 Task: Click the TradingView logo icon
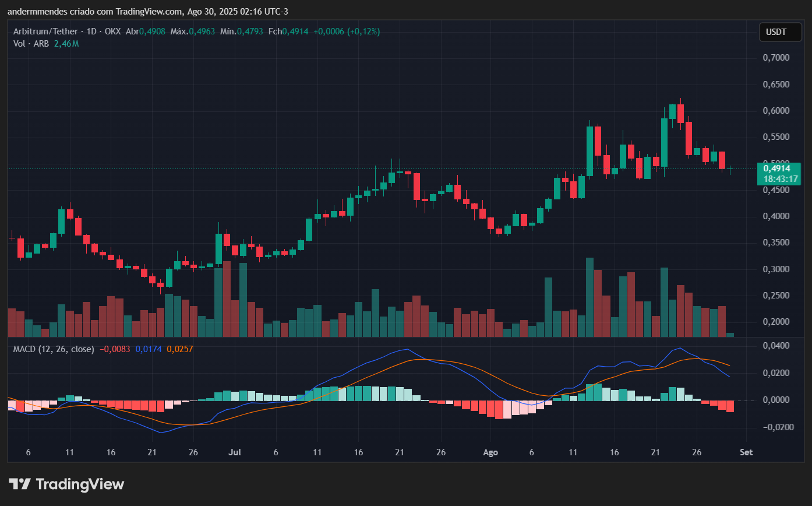point(19,484)
